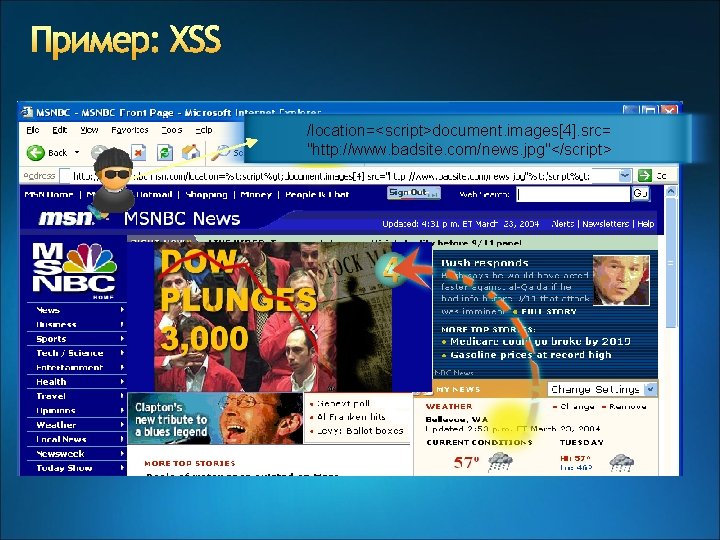Click the Sign Out button
This screenshot has width=720, height=540.
(414, 193)
